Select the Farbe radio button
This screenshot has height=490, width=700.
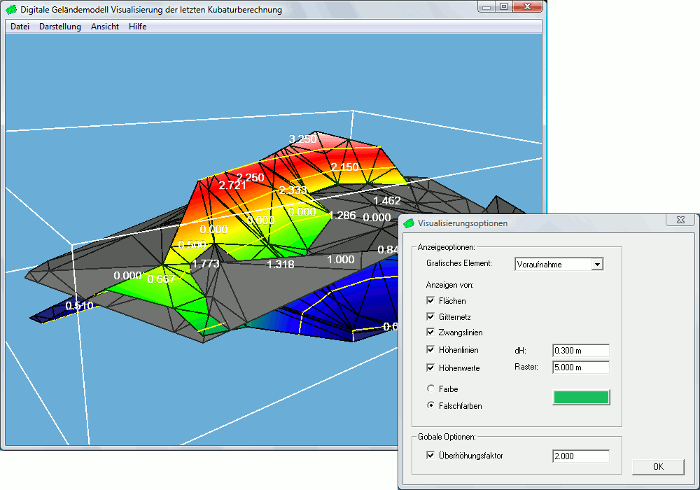[430, 388]
